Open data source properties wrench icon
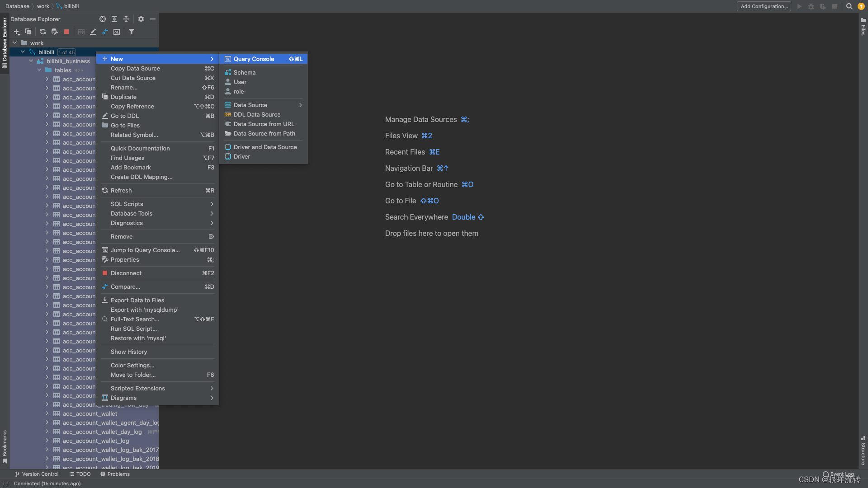This screenshot has height=488, width=868. tap(55, 32)
